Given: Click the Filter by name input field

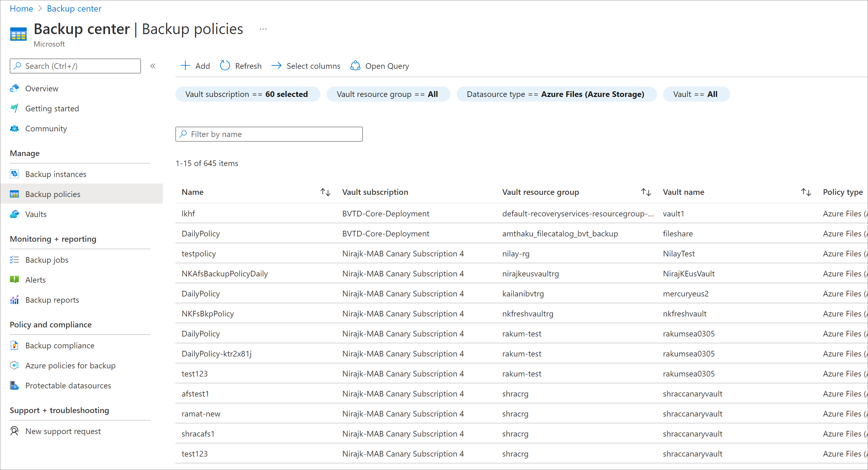Looking at the screenshot, I should tap(269, 134).
